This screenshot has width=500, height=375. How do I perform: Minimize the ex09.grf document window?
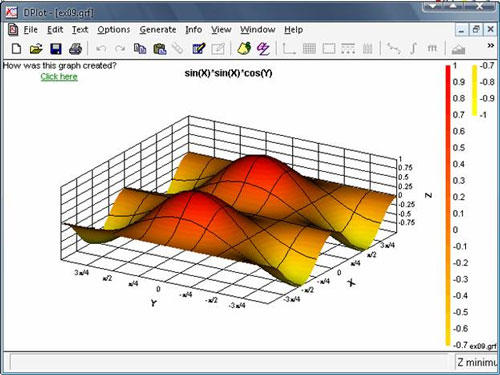click(461, 30)
